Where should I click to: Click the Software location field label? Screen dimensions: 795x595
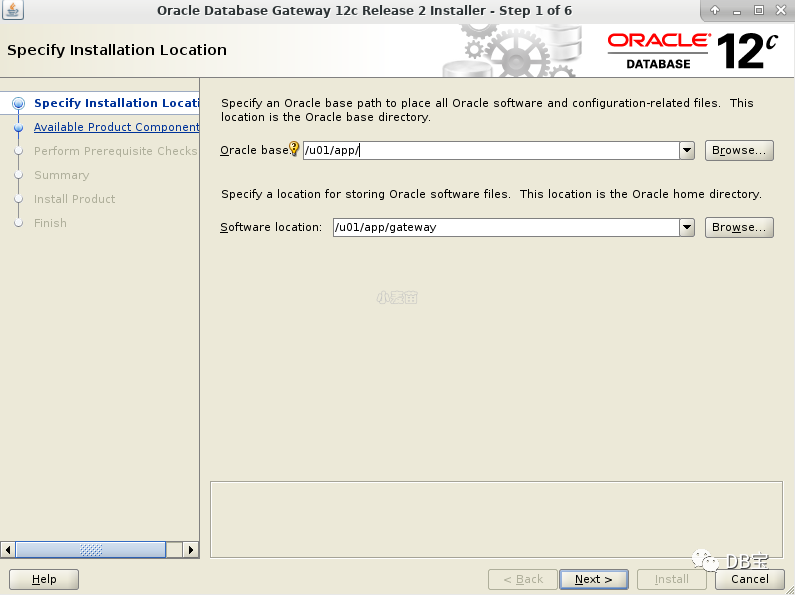(x=271, y=227)
